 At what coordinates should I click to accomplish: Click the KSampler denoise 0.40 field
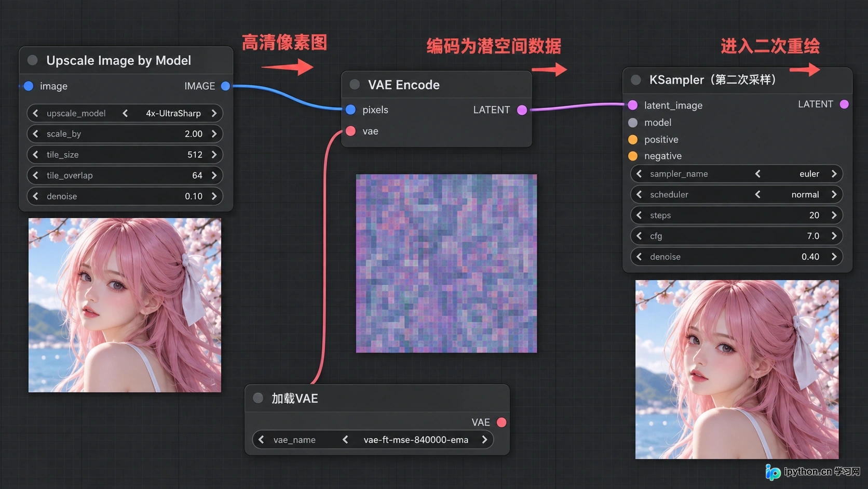point(736,257)
